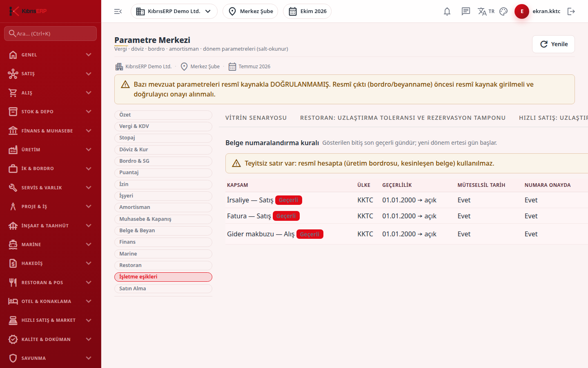The image size is (588, 368).
Task: Click the İrsaliye — Satış row Geçerli badge
Action: tap(289, 200)
